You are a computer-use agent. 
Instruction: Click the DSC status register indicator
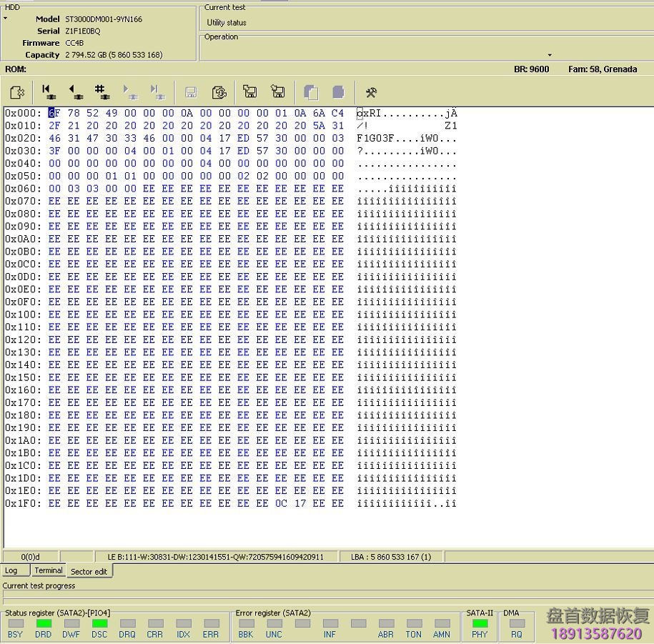coord(99,624)
